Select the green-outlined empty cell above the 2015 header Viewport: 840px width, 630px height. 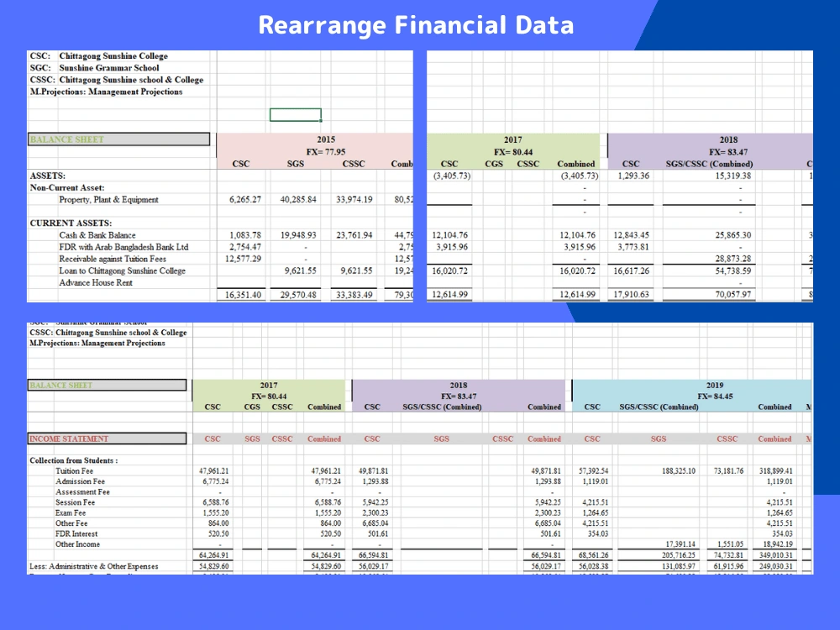pyautogui.click(x=296, y=114)
